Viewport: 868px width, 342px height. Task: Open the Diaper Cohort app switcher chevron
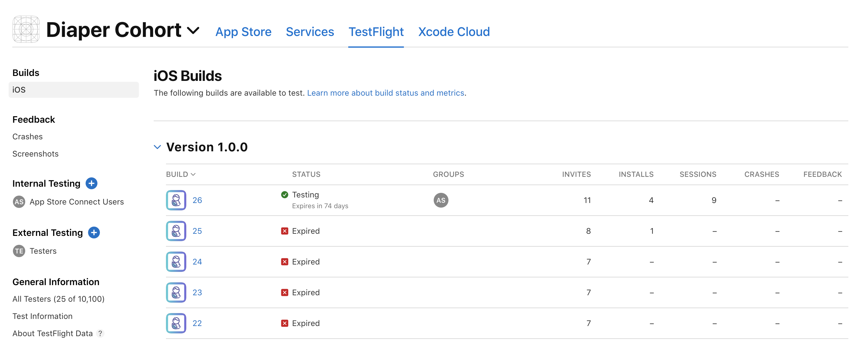(193, 31)
